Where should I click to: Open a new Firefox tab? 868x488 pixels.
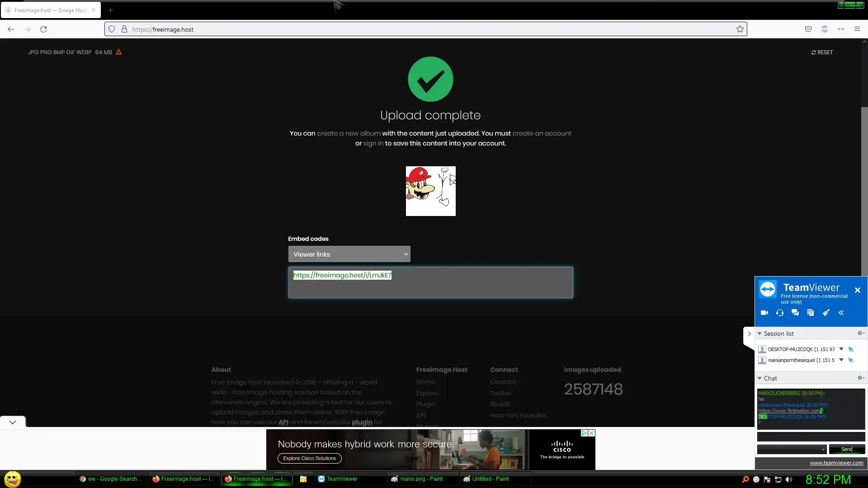pyautogui.click(x=110, y=10)
